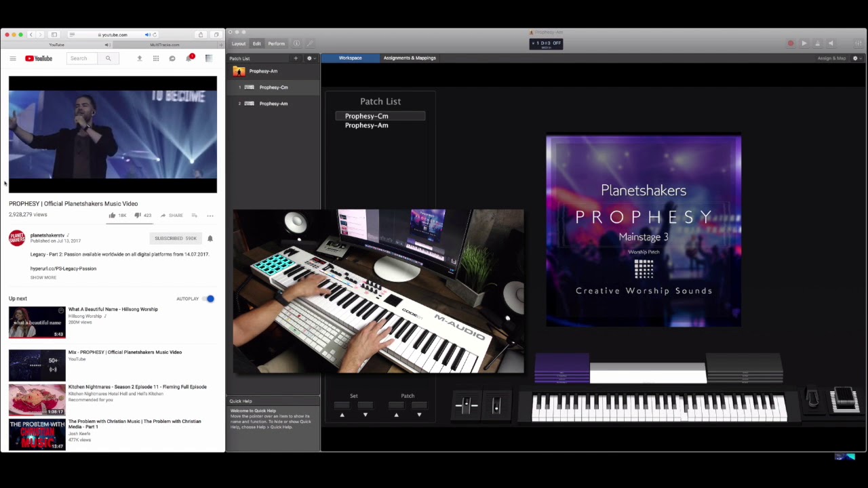This screenshot has height=488, width=868.
Task: Toggle audio in the Safari address bar
Action: coord(147,35)
